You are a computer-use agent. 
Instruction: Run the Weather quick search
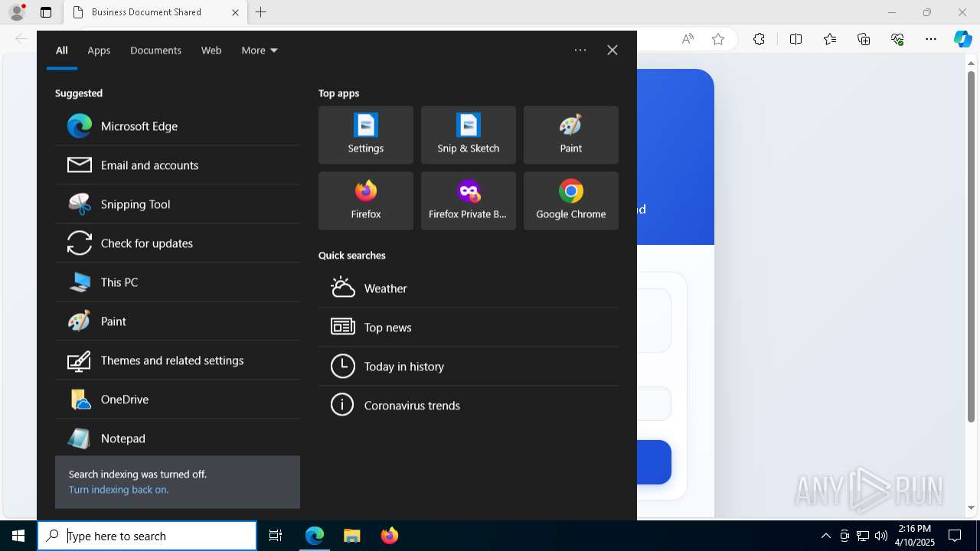click(469, 288)
